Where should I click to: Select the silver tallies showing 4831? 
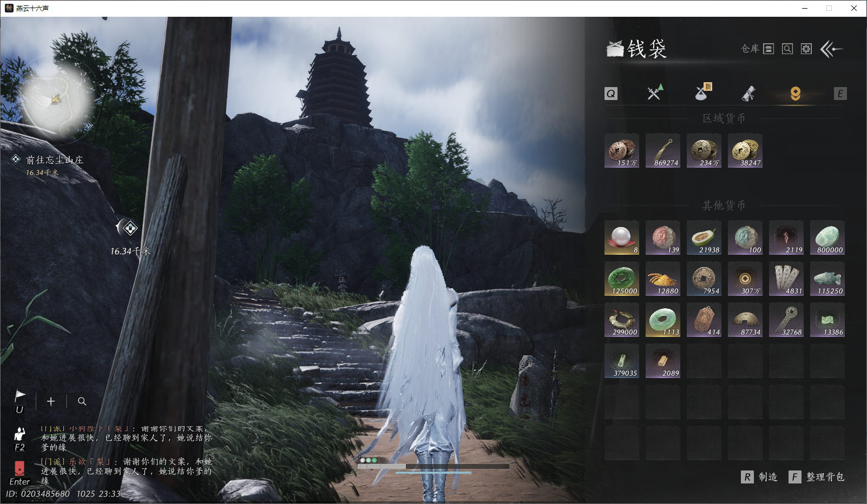pos(786,278)
